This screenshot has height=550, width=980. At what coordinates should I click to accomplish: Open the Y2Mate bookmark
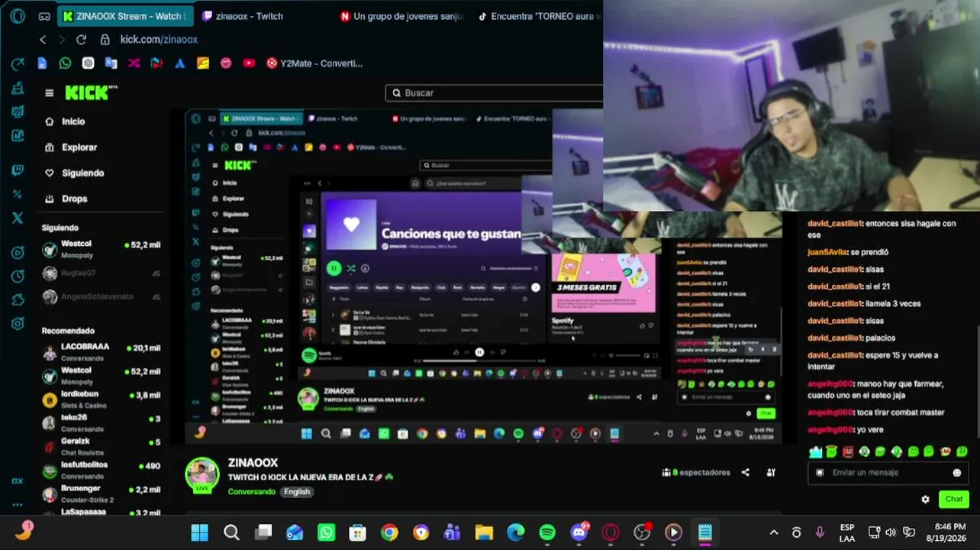click(314, 63)
